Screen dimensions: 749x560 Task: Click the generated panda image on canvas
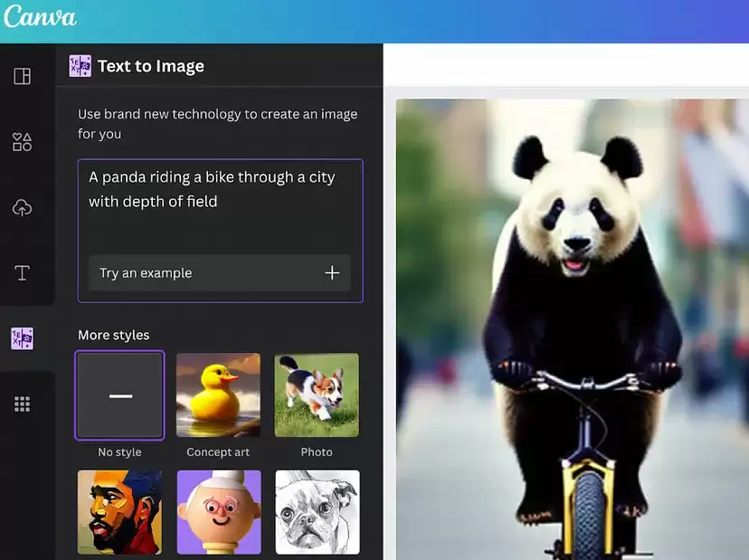[x=573, y=329]
